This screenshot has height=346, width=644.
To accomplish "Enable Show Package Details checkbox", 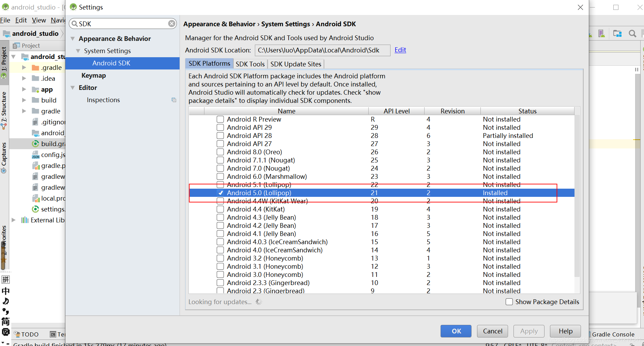I will pyautogui.click(x=509, y=302).
